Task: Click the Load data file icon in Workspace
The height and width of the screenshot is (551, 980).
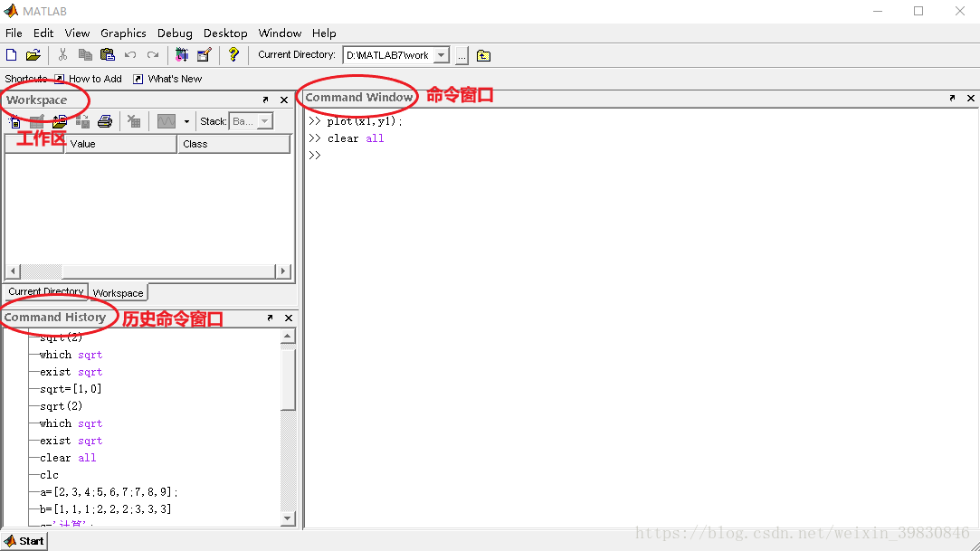Action: 60,121
